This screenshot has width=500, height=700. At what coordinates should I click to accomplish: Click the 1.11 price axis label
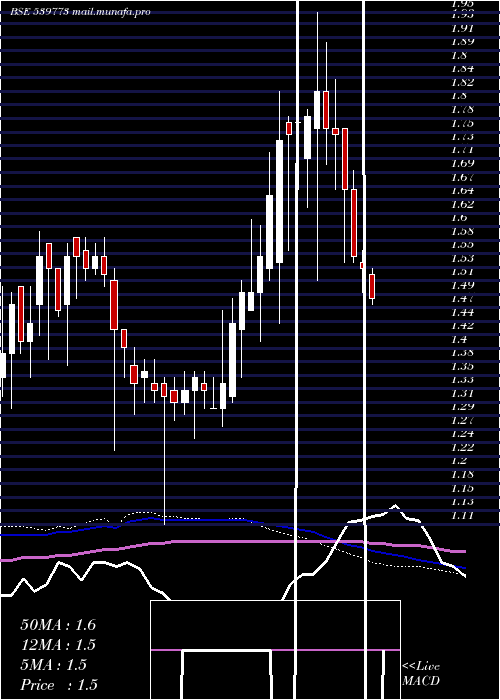click(462, 515)
